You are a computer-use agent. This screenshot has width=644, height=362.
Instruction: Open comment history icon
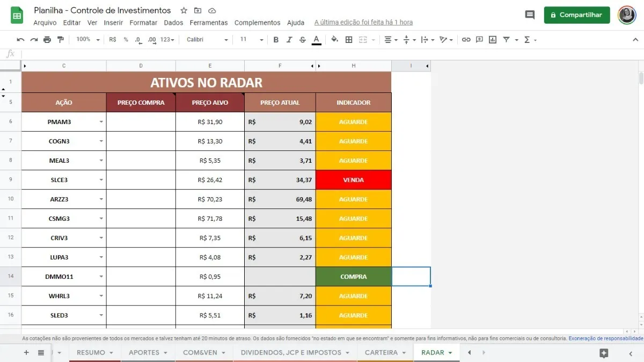pyautogui.click(x=530, y=15)
